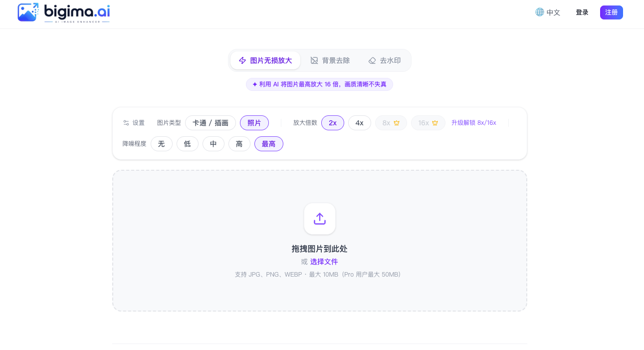Set noise reduction to 最高

coord(269,144)
